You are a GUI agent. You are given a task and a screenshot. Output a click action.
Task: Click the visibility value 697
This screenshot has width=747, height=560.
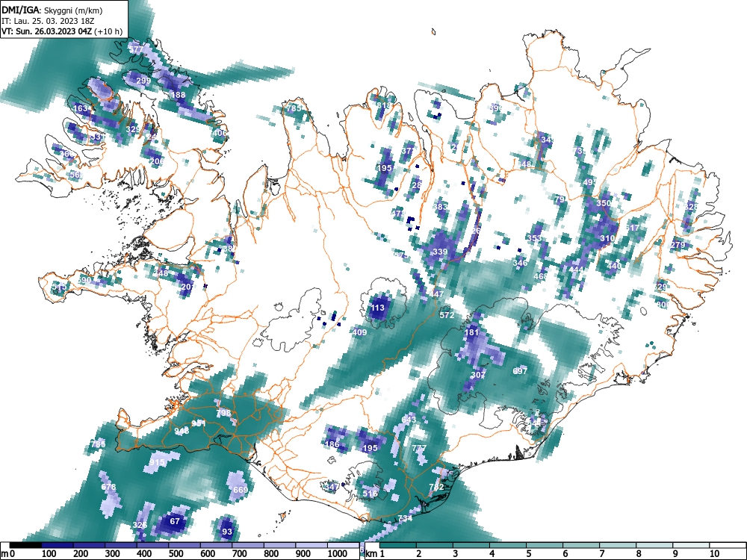point(520,371)
